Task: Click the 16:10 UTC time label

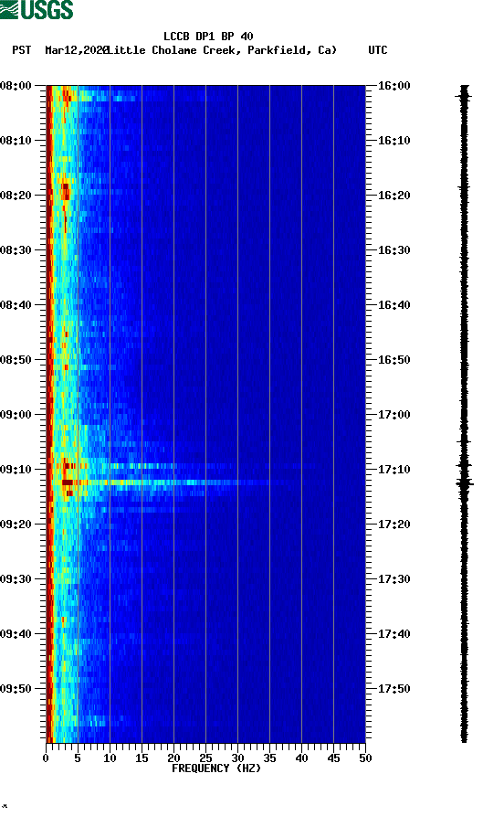Action: coord(394,141)
